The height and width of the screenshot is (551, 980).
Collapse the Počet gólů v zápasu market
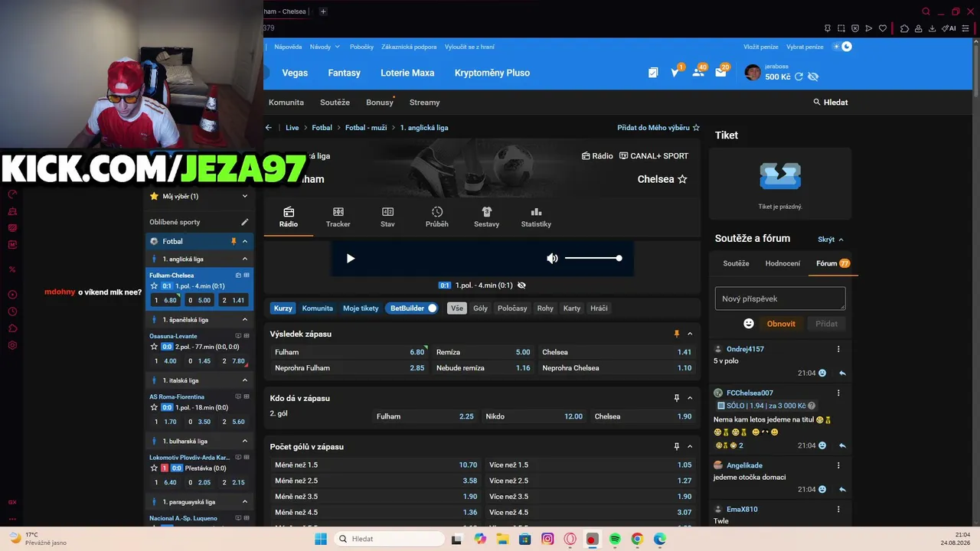point(690,446)
